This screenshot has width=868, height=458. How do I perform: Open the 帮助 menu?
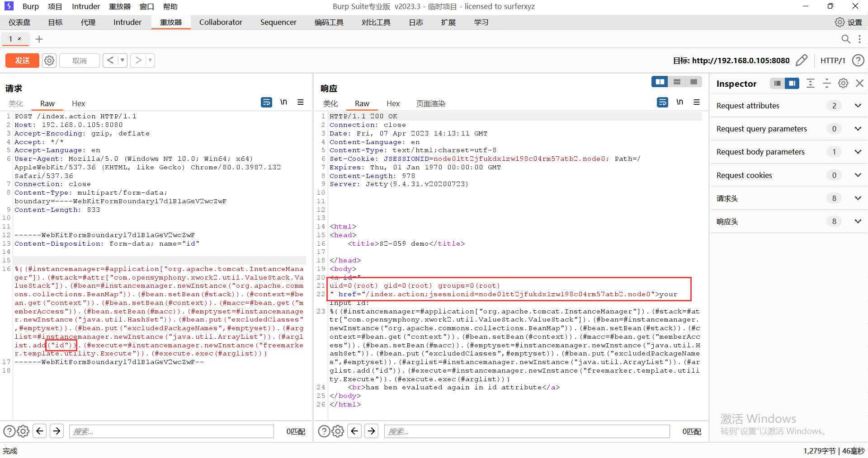pyautogui.click(x=170, y=6)
